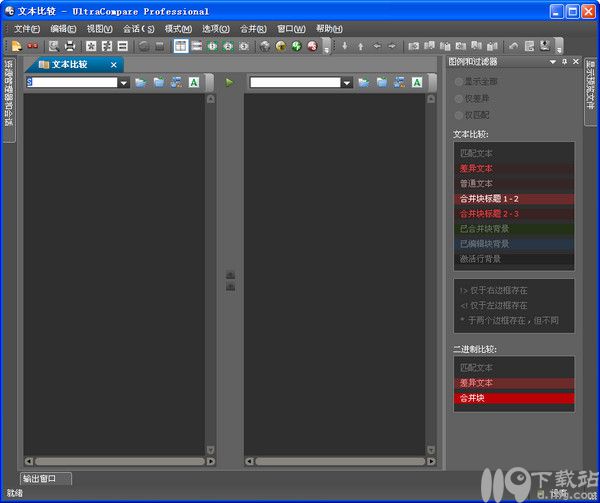
Task: Click the gold round toolbar icon
Action: point(280,46)
